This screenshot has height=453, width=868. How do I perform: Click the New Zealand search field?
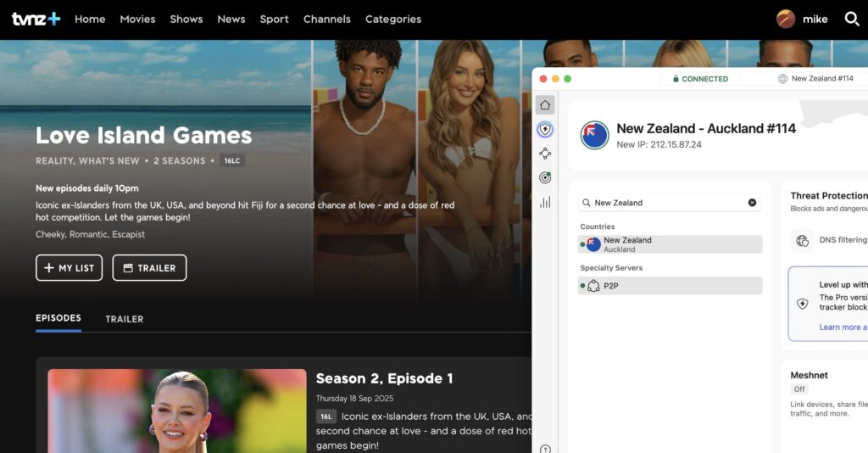[x=670, y=203]
